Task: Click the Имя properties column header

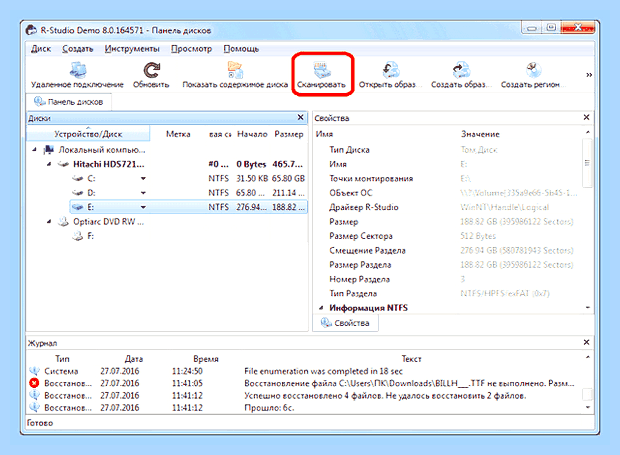Action: pyautogui.click(x=324, y=134)
